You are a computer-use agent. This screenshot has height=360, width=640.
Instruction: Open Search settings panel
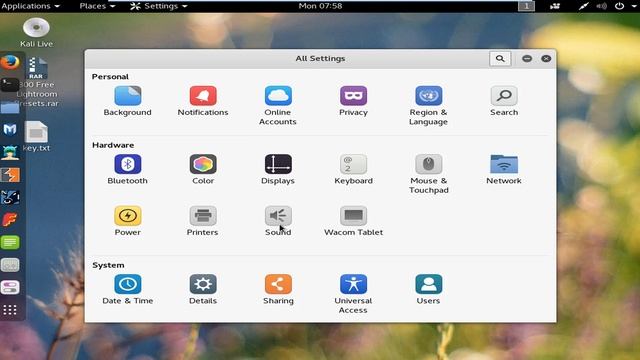click(x=504, y=101)
